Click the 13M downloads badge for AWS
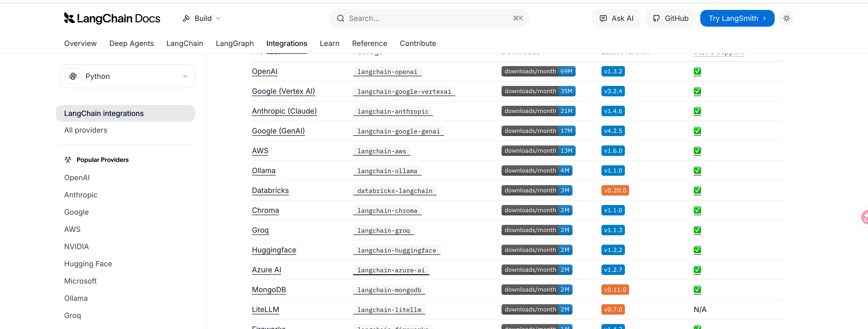 (538, 150)
